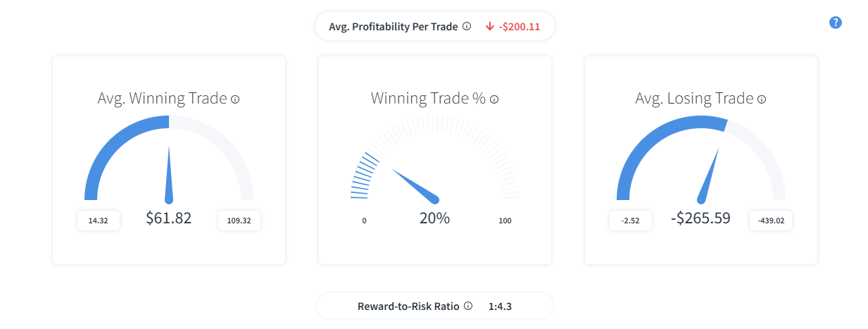Click the $61.82 average winning value
The image size is (868, 329).
point(169,218)
